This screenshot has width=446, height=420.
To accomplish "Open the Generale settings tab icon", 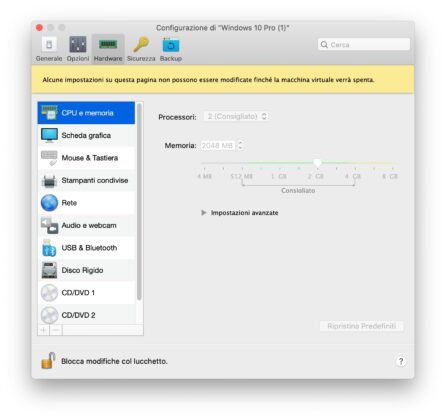I will tap(49, 45).
